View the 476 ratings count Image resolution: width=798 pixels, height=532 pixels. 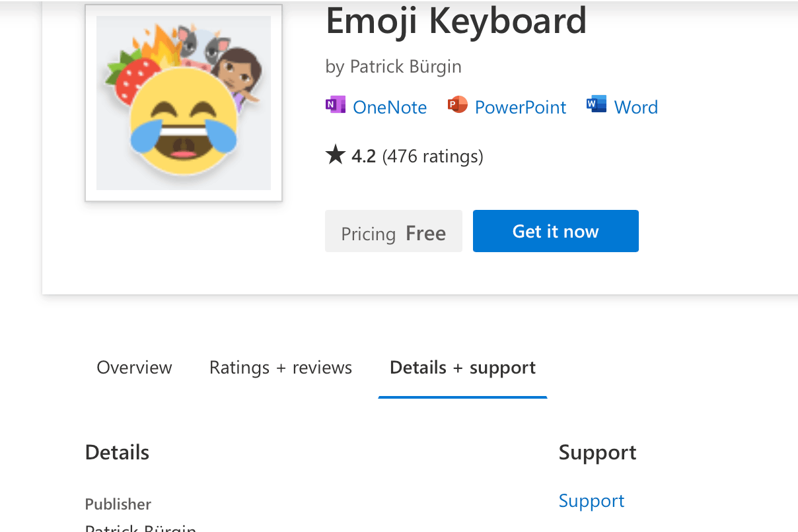tap(432, 156)
